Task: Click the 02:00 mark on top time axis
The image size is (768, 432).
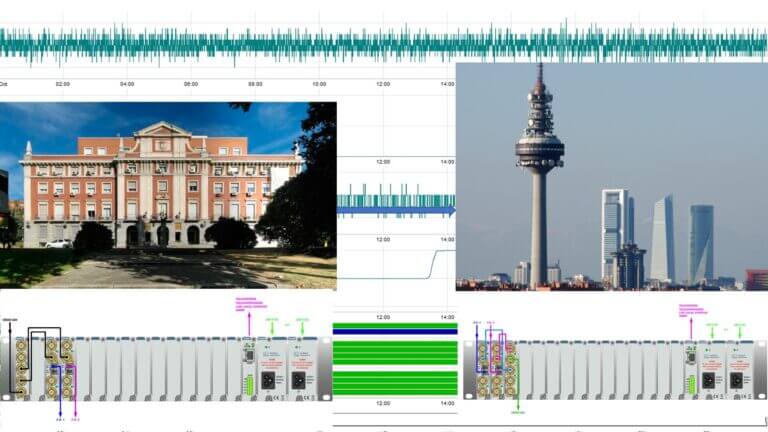Action: point(63,85)
